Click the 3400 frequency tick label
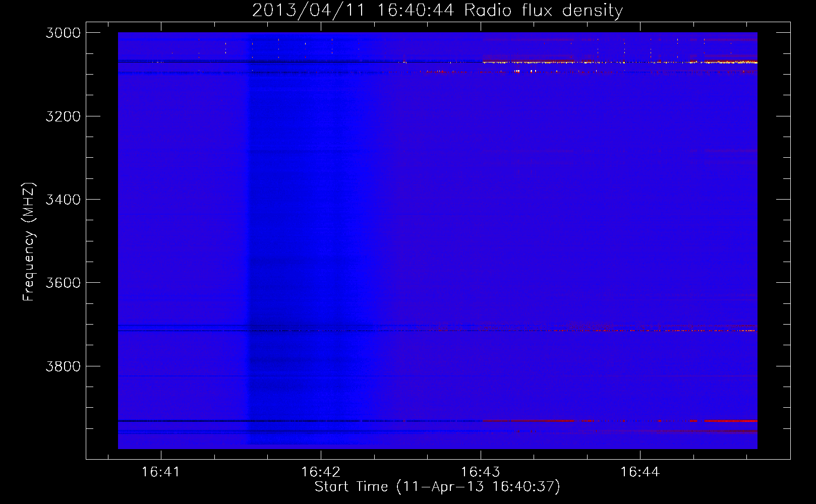The width and height of the screenshot is (816, 504). coord(63,200)
